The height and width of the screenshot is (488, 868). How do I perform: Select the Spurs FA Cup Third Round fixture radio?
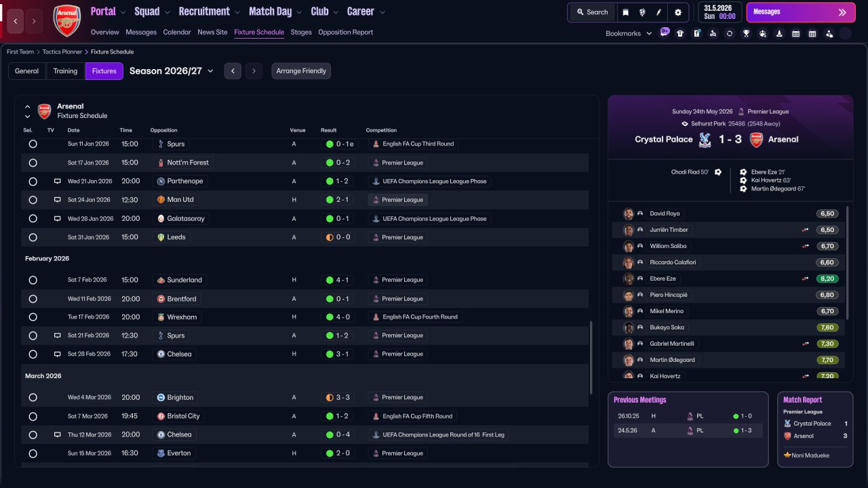pos(33,144)
